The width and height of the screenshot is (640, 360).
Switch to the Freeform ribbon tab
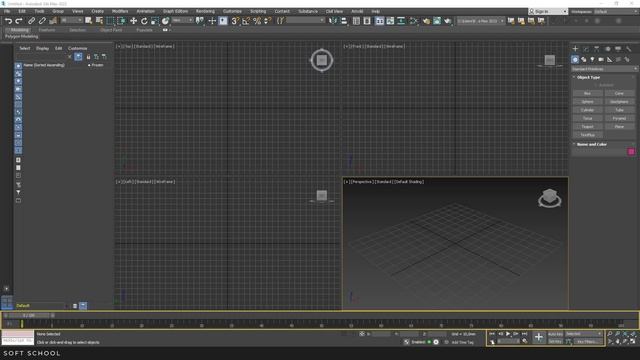[47, 30]
